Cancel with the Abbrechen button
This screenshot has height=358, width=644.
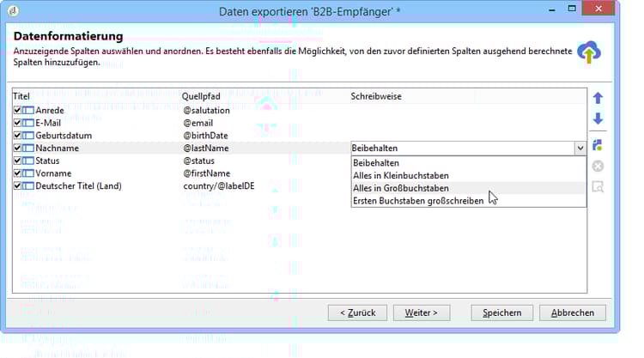click(x=573, y=312)
